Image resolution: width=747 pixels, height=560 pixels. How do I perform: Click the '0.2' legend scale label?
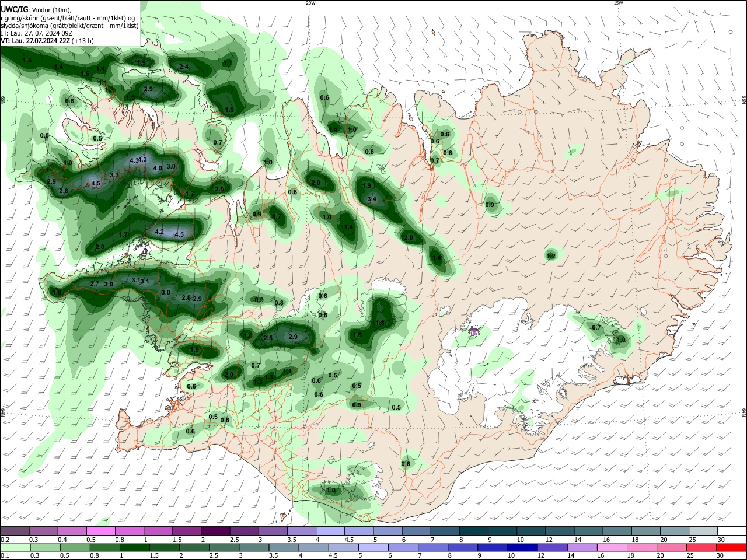[5, 540]
